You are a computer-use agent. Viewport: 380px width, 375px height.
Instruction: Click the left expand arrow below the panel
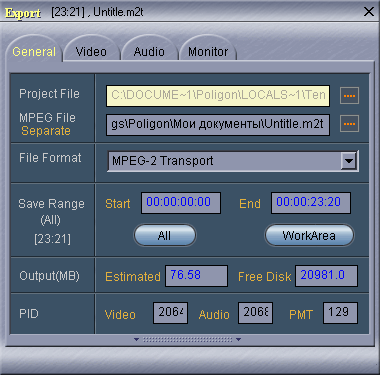click(136, 339)
